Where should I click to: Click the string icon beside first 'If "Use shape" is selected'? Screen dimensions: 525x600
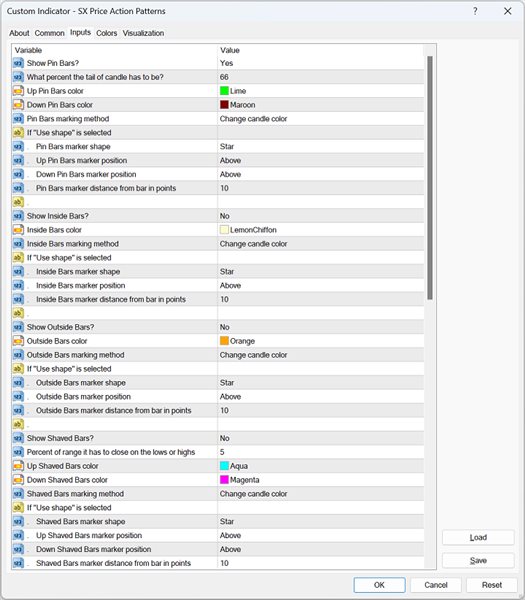pyautogui.click(x=18, y=133)
